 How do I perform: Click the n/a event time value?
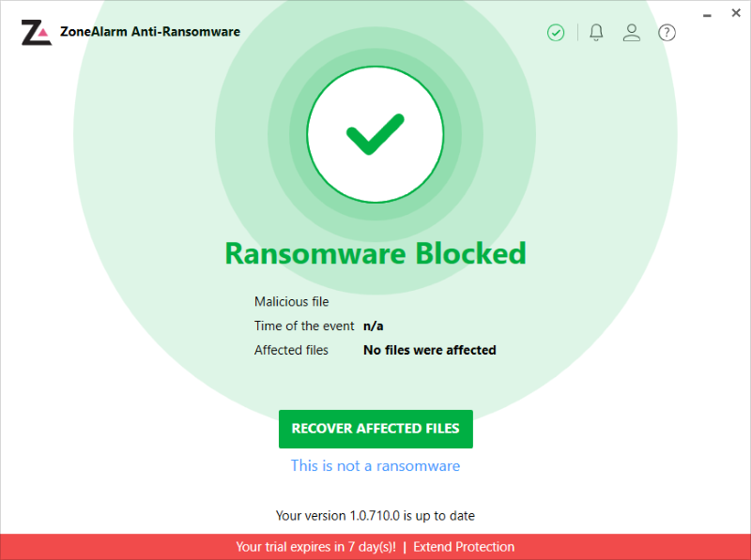374,326
